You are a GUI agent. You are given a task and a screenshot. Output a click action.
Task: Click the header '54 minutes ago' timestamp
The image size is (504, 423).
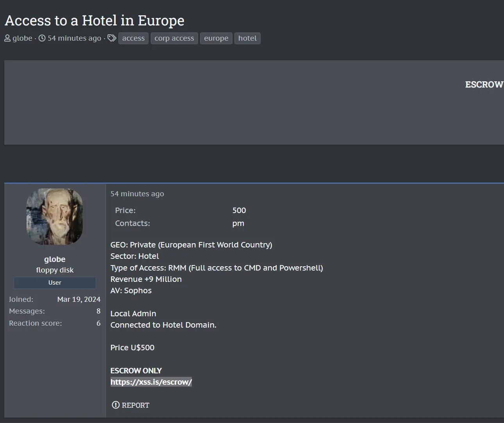(x=74, y=38)
